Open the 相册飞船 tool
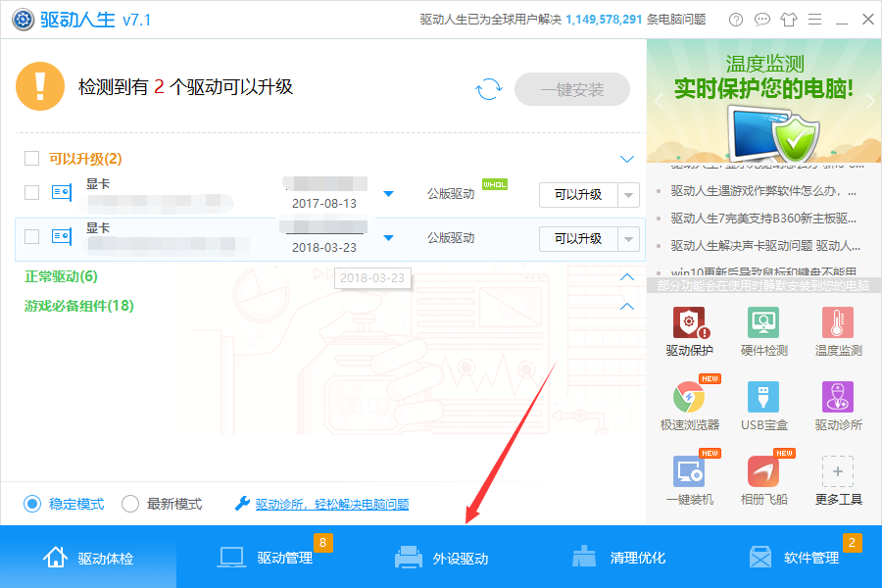Image resolution: width=882 pixels, height=588 pixels. point(763,480)
